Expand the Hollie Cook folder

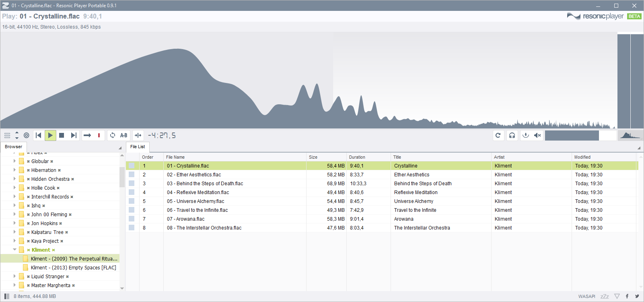pos(14,188)
